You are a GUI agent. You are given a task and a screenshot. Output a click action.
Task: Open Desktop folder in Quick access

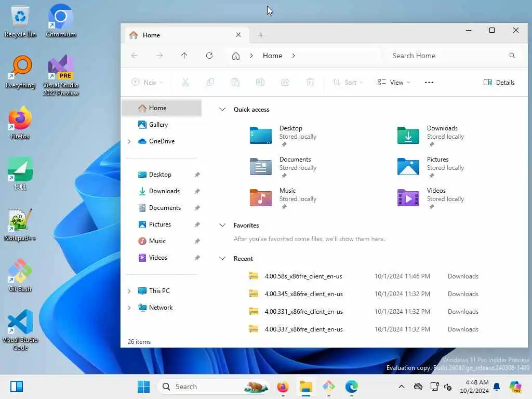[x=283, y=136]
